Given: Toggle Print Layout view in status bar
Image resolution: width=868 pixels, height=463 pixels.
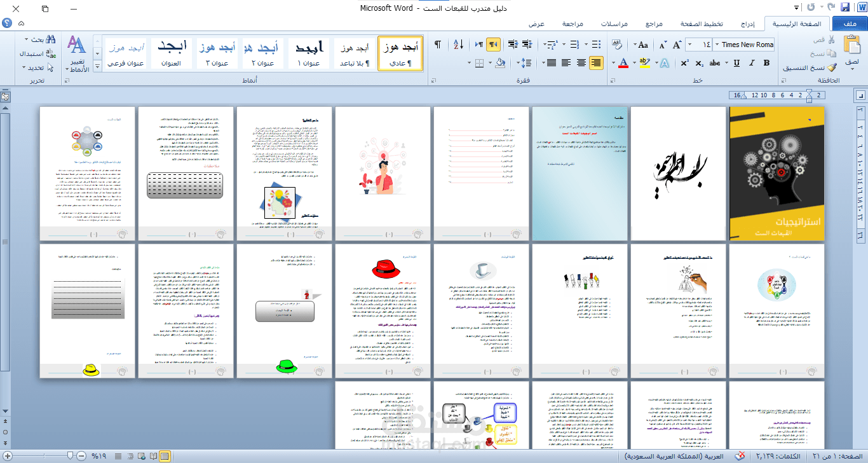Looking at the screenshot, I should coord(165,455).
